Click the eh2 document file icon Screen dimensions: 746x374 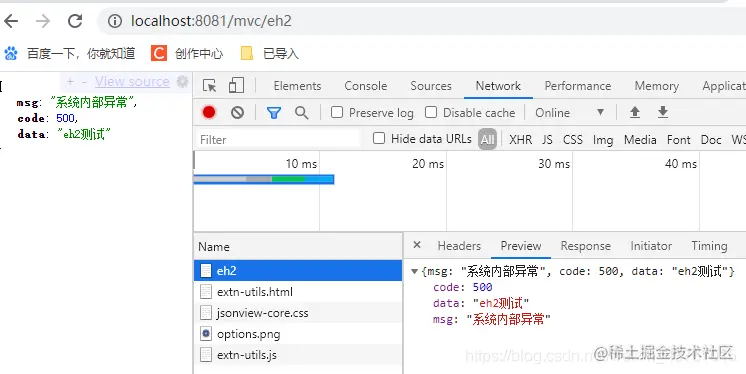click(206, 271)
